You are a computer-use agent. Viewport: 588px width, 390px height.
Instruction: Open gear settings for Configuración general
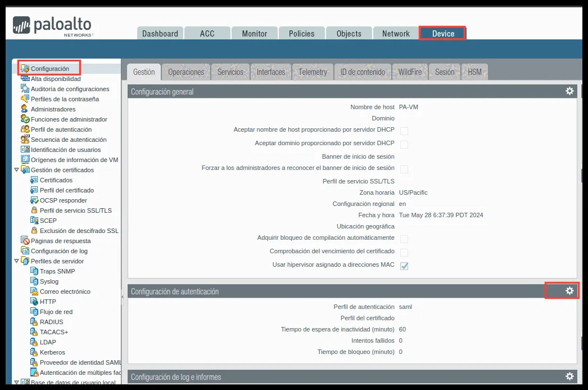569,91
